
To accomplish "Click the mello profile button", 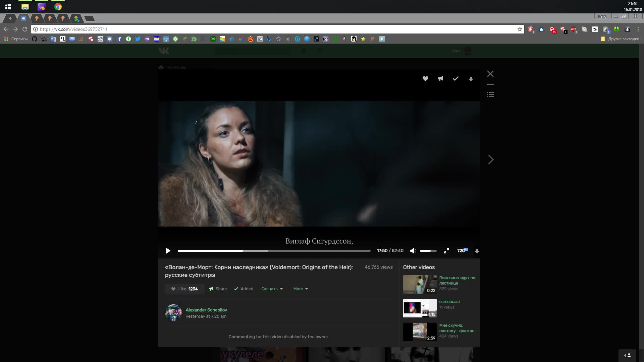I will point(602,16).
